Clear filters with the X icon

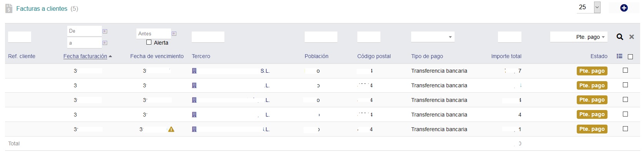pos(631,37)
